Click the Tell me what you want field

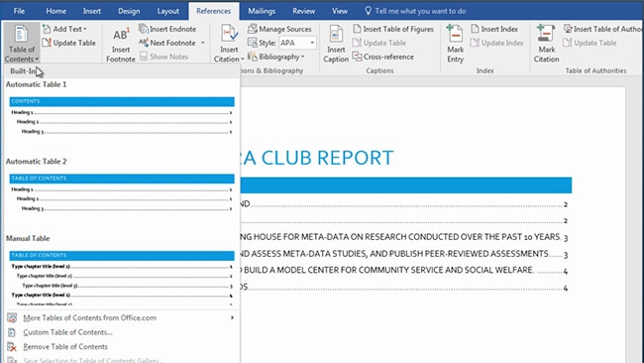tap(420, 11)
